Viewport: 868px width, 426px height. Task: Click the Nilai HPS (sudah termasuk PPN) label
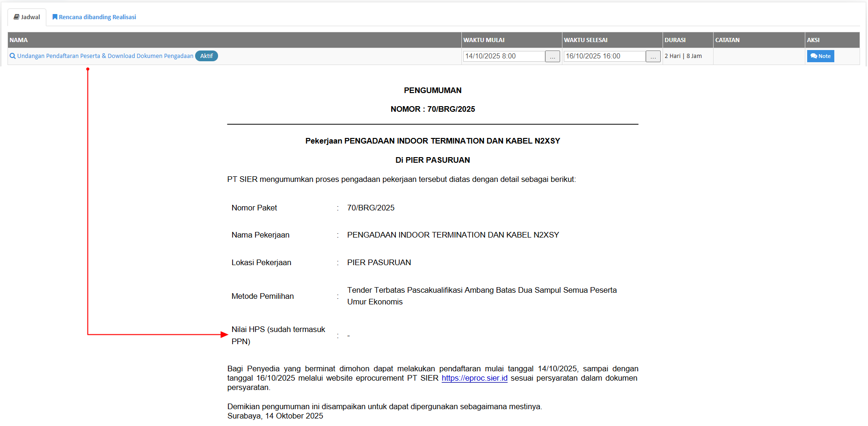278,336
